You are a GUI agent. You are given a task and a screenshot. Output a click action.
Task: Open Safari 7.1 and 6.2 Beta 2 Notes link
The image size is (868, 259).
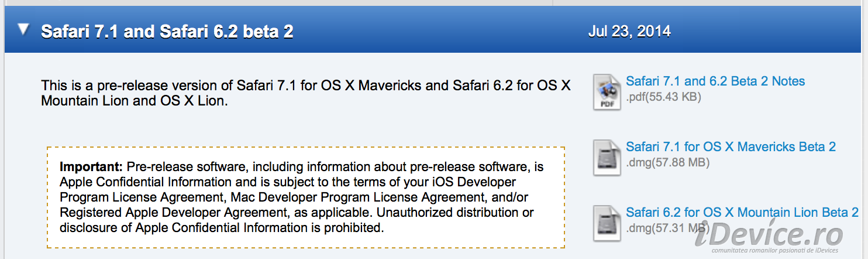(715, 81)
